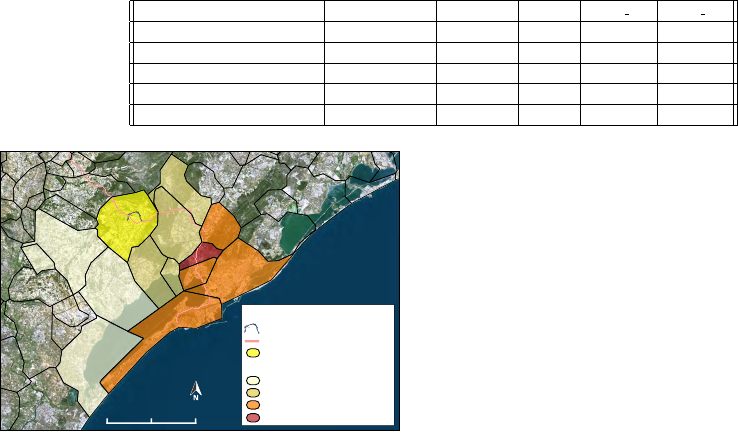Click the pink line symbol in legend

(253, 341)
